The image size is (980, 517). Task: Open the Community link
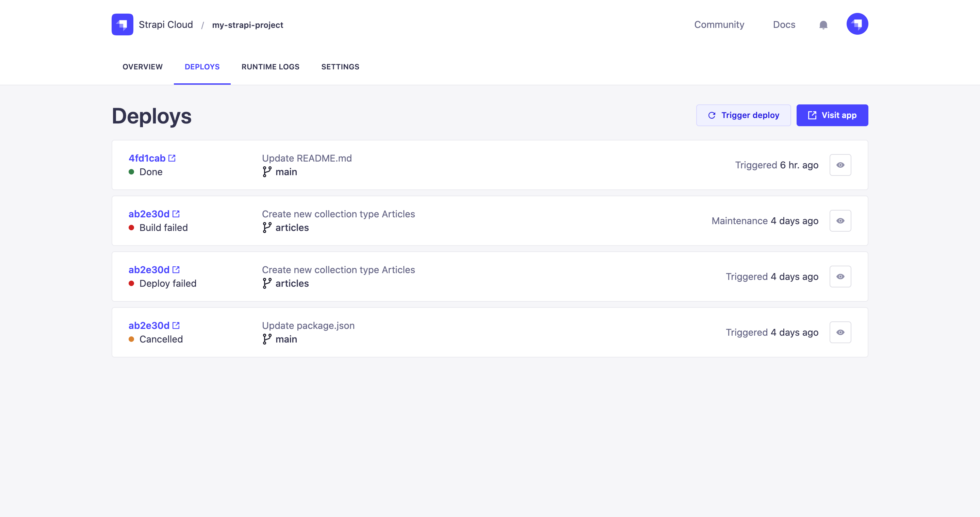click(x=719, y=25)
